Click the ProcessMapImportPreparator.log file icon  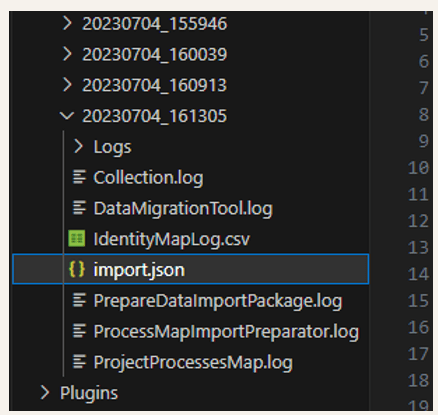click(79, 331)
